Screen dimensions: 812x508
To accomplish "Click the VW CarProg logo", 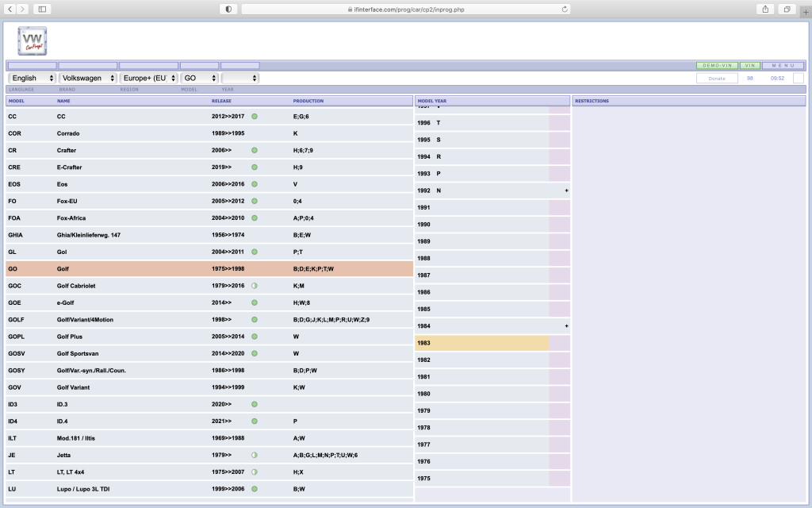I will click(x=32, y=41).
